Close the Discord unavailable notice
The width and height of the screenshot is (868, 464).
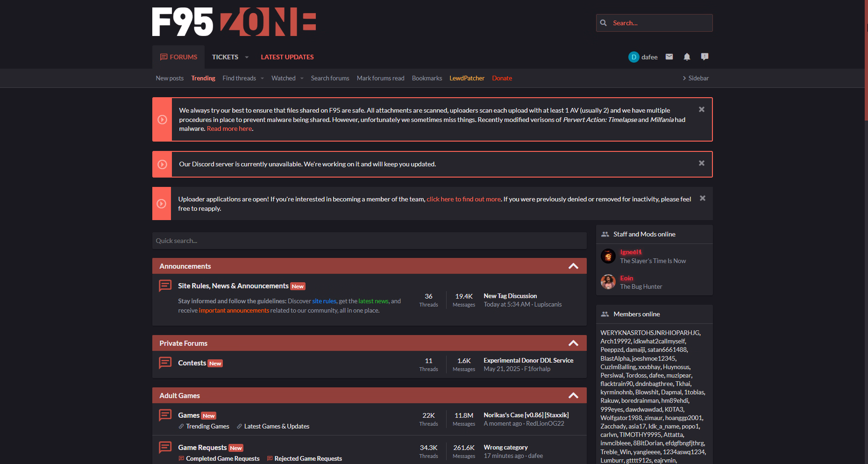point(701,163)
